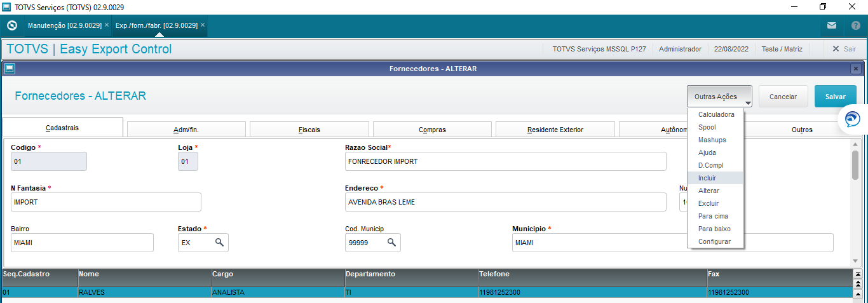Close the Manutenção tab with its X

coord(107,25)
